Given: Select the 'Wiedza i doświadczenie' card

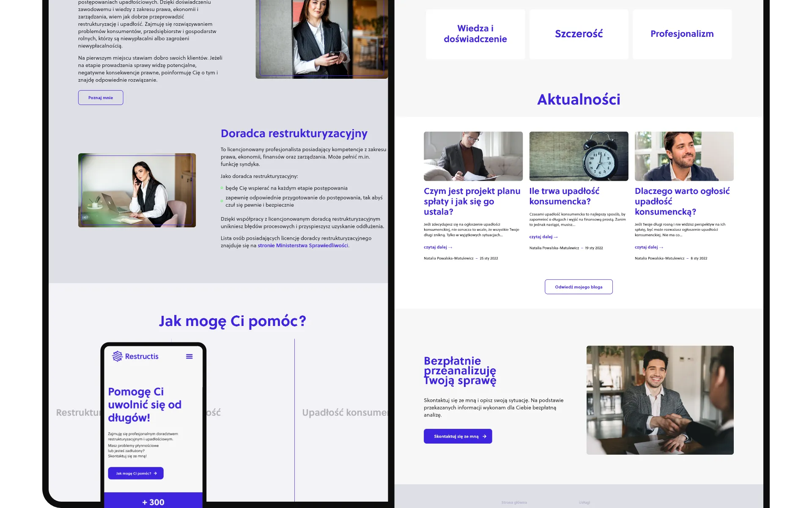Looking at the screenshot, I should 475,34.
